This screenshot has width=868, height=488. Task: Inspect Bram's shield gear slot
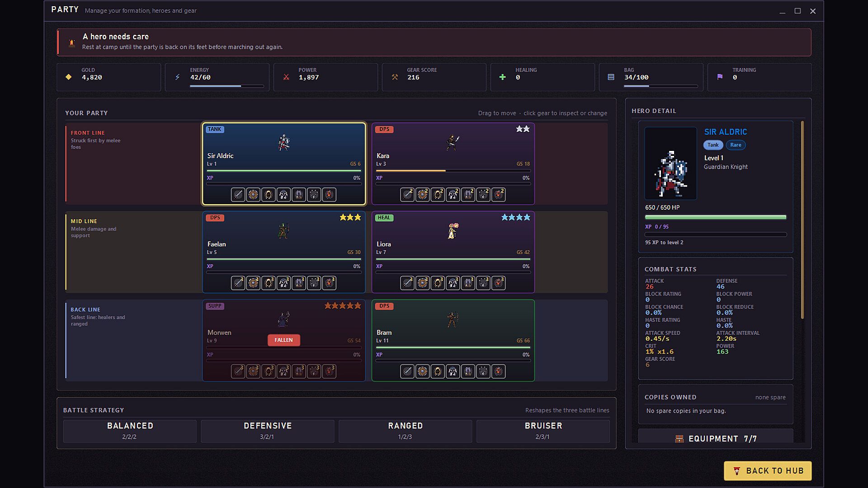pyautogui.click(x=422, y=371)
